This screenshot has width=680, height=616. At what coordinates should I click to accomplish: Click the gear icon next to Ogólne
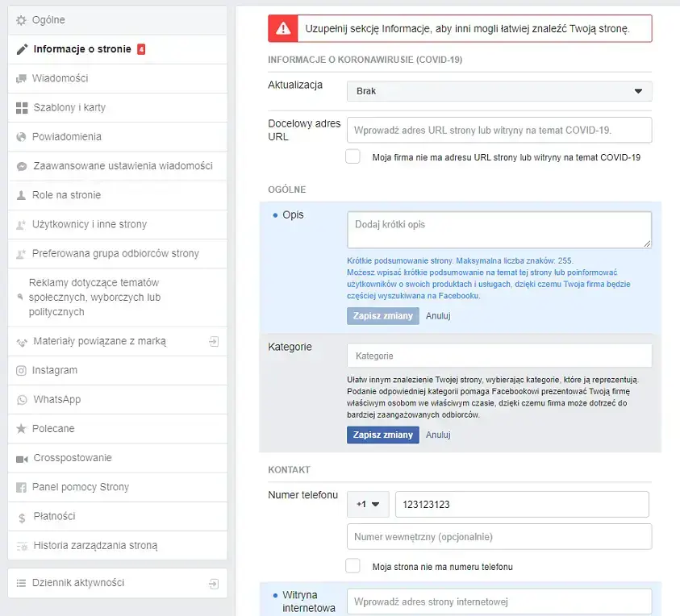point(22,19)
